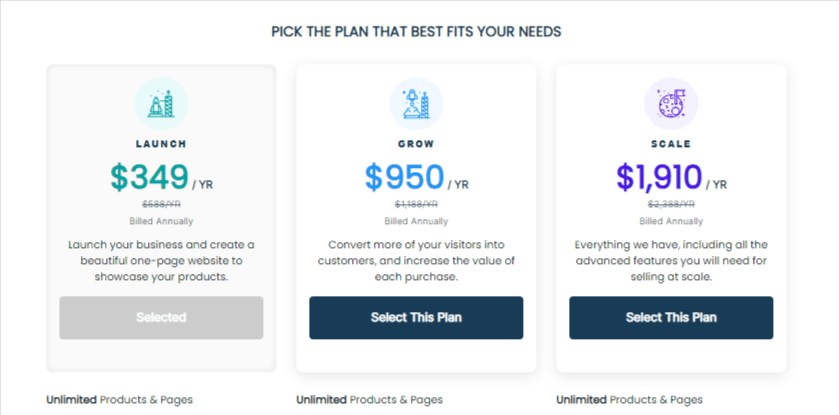Screen dimensions: 839x415
Task: Click the Launch plan rocket icon
Action: (161, 104)
